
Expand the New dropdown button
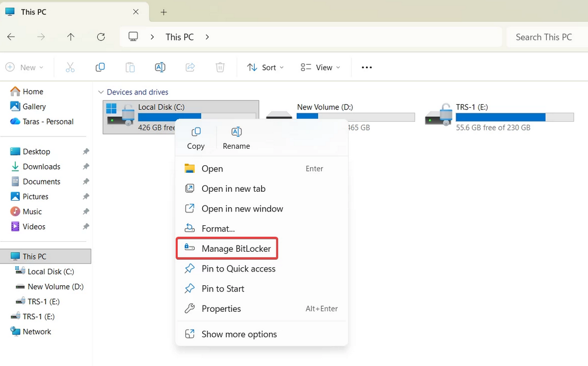[x=24, y=67]
